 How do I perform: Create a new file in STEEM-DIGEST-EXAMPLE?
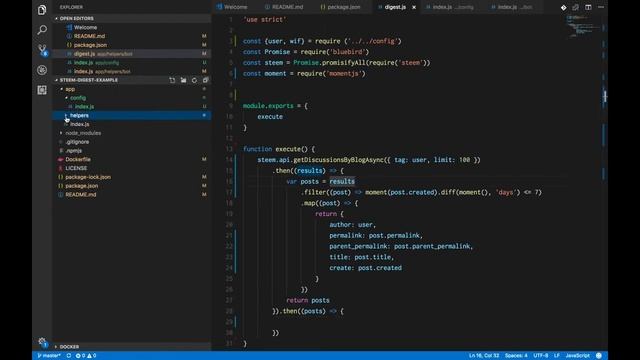pyautogui.click(x=172, y=80)
